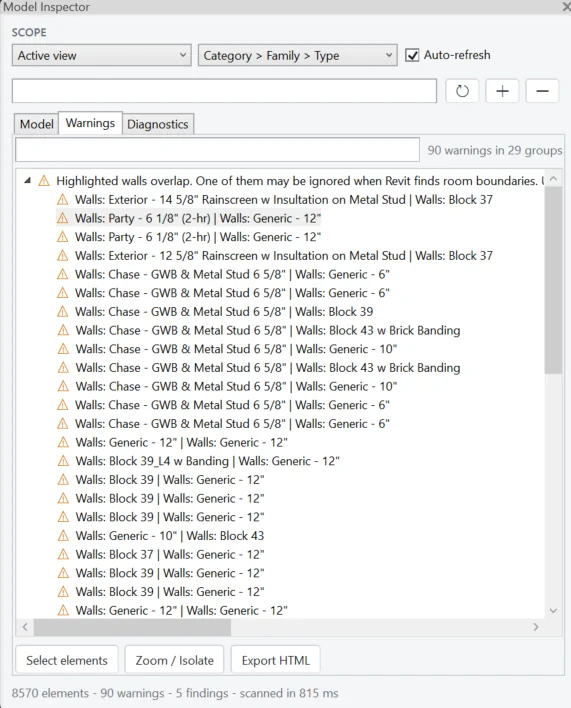
Task: Click warning icon beside Chase | Block 39 row
Action: tap(63, 312)
